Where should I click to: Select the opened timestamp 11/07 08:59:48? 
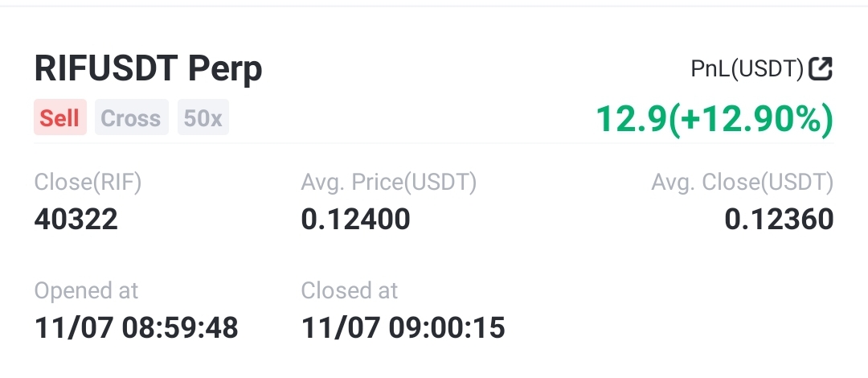[x=137, y=327]
